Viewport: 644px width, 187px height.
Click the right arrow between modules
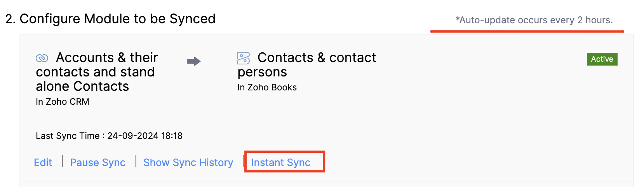(193, 61)
